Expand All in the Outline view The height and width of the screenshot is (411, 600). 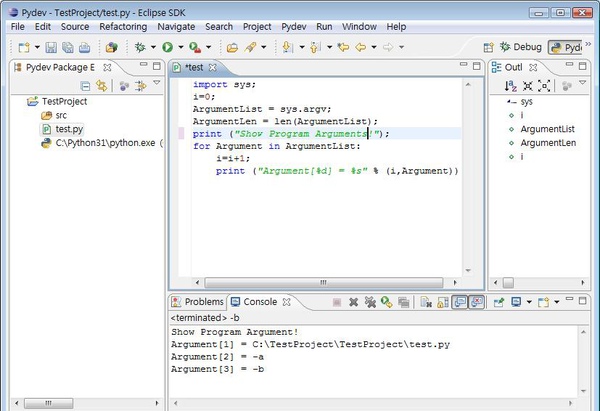pyautogui.click(x=544, y=86)
